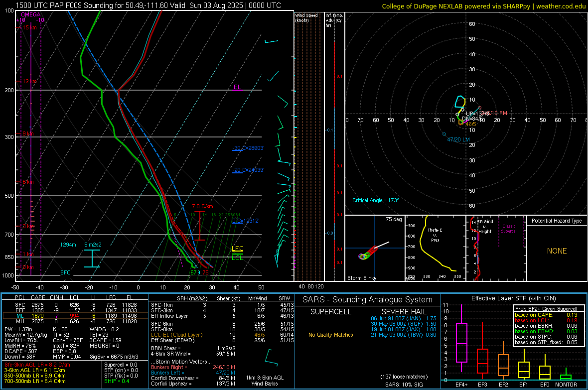Click the "Effective Layer STP (with CIN)" title
The image size is (588, 390).
point(513,298)
